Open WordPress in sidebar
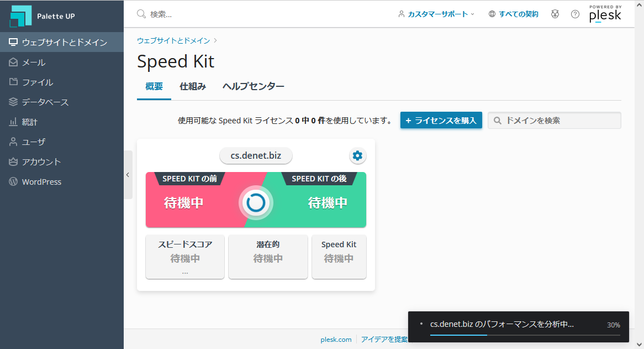This screenshot has height=349, width=644. click(62, 182)
